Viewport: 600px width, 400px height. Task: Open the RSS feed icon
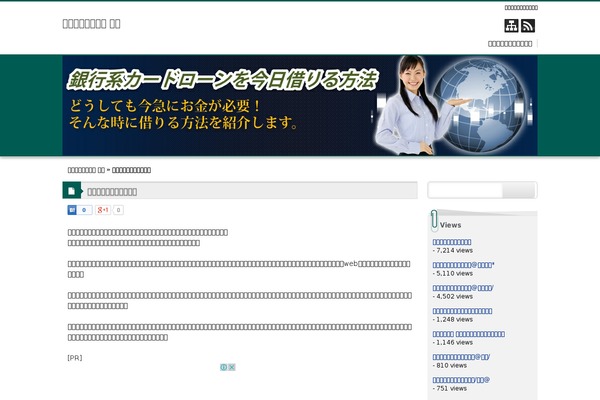[528, 26]
